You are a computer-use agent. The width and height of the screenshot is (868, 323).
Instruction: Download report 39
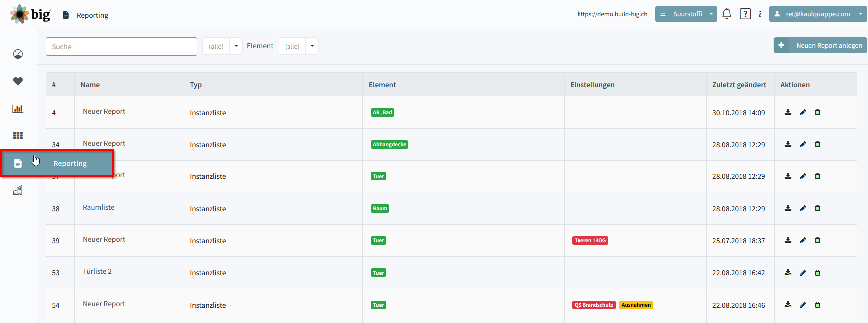[x=788, y=240]
